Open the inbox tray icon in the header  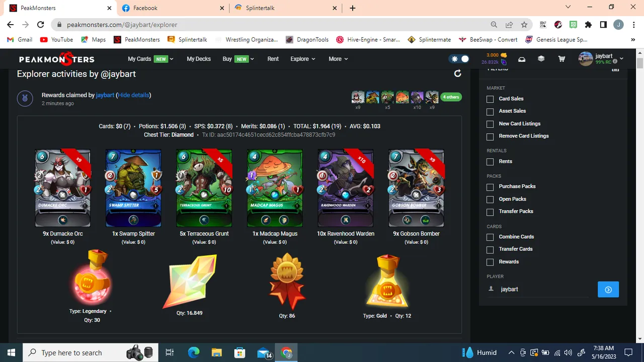point(522,59)
